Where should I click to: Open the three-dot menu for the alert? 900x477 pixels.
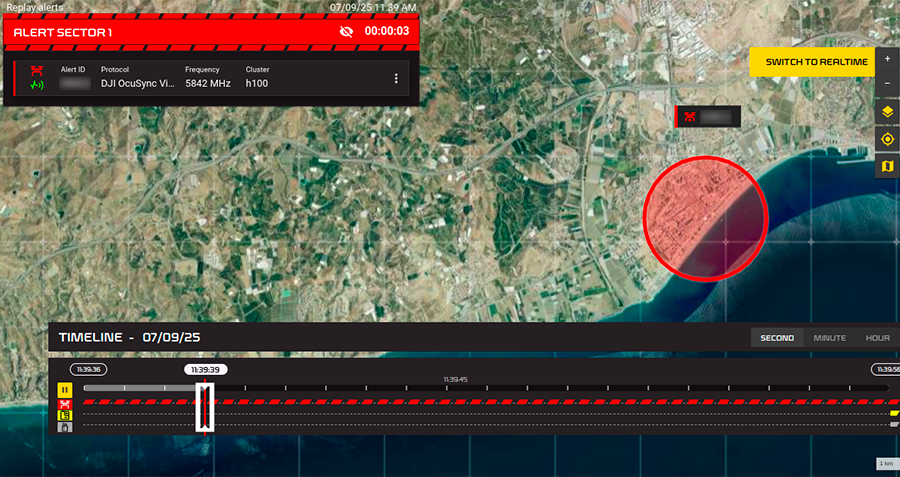[396, 79]
